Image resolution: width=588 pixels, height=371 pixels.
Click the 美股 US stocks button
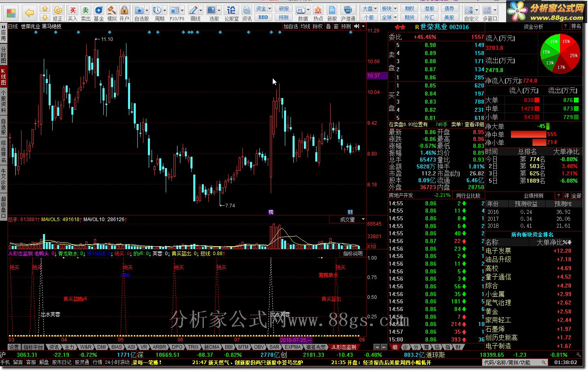449,17
